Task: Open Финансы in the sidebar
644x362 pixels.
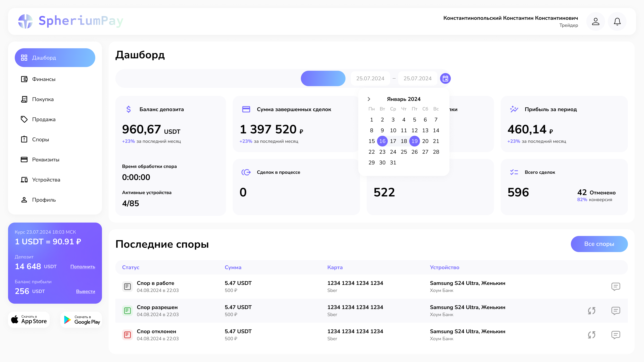Action: [44, 79]
